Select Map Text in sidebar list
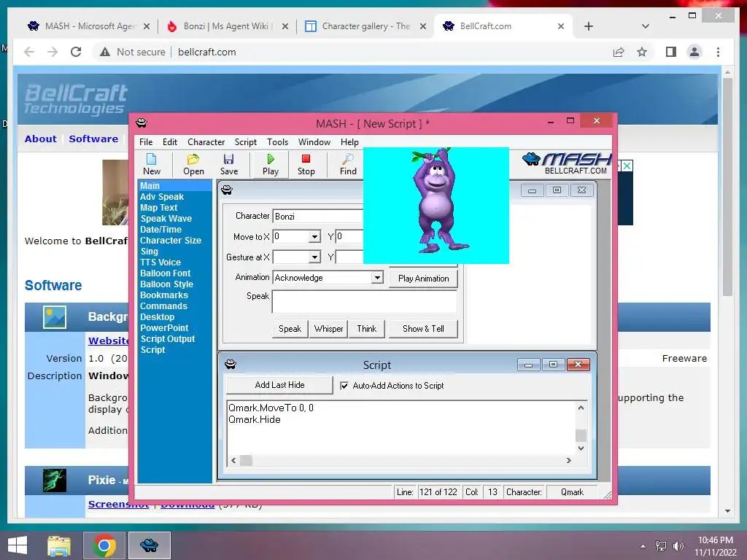The height and width of the screenshot is (560, 747). pos(158,208)
